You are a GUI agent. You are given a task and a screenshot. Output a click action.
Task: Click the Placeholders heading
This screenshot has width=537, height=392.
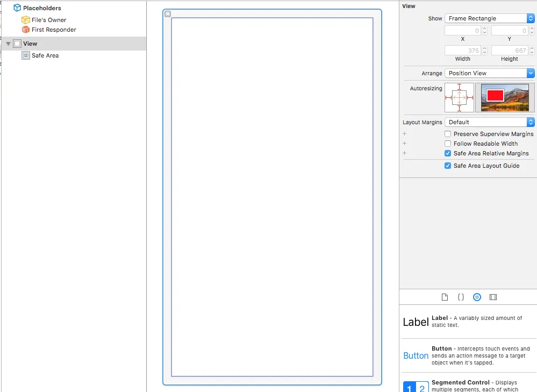[x=42, y=8]
